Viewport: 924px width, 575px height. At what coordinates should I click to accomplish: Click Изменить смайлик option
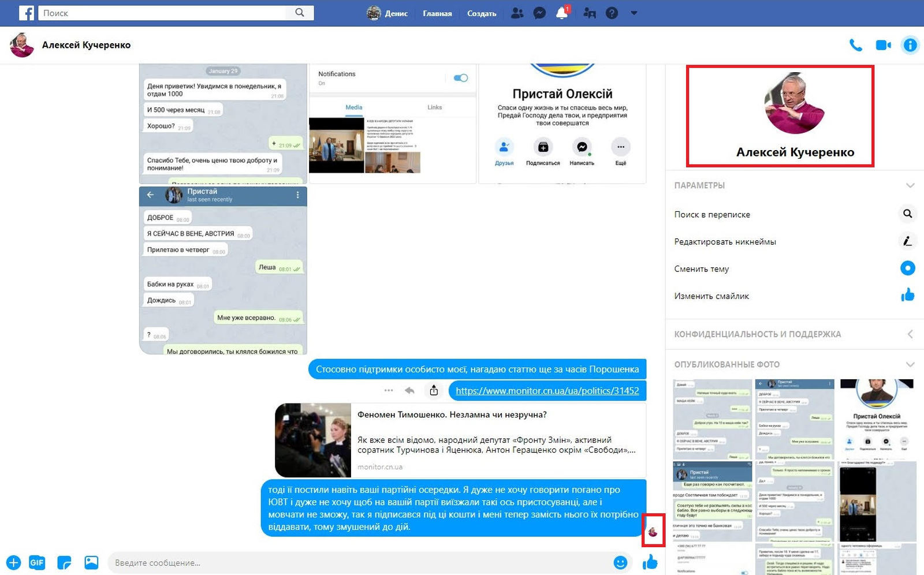pyautogui.click(x=711, y=296)
